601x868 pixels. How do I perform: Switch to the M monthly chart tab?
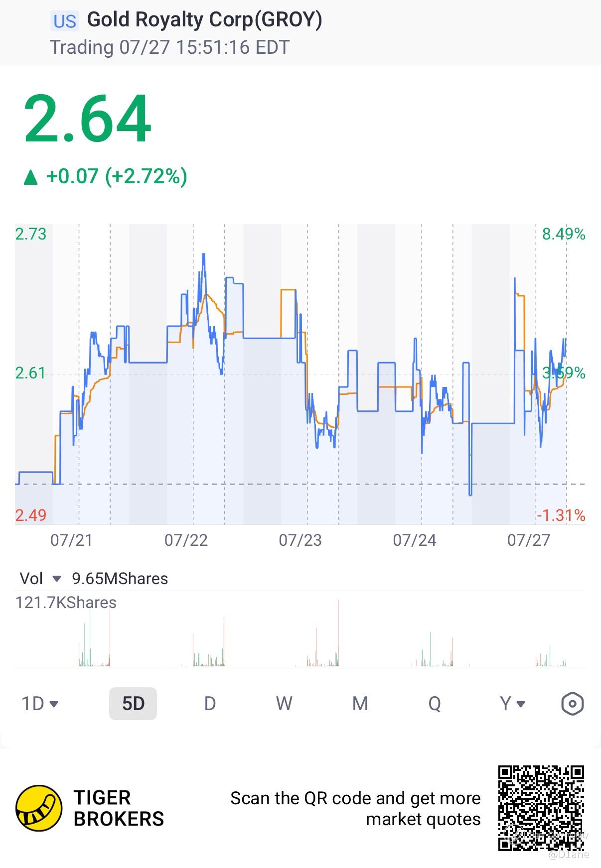point(360,704)
